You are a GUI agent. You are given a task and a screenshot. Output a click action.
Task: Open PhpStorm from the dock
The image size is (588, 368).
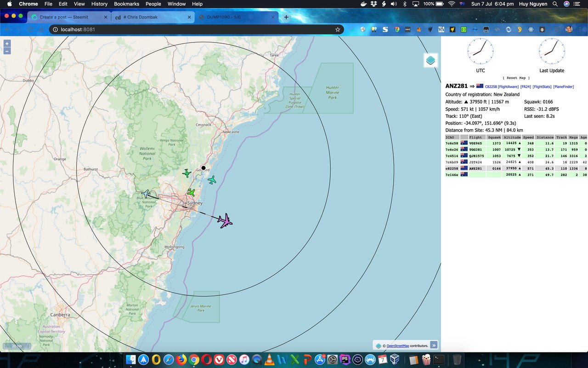point(345,359)
